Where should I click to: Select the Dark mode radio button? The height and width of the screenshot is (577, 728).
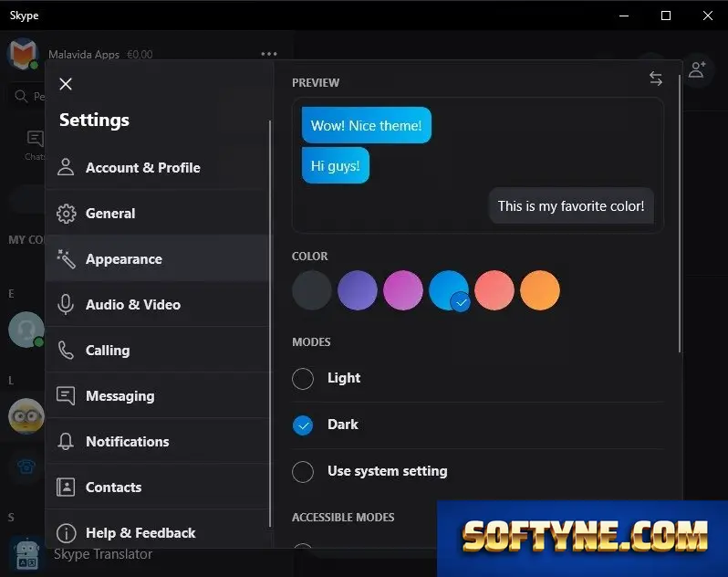pos(303,425)
